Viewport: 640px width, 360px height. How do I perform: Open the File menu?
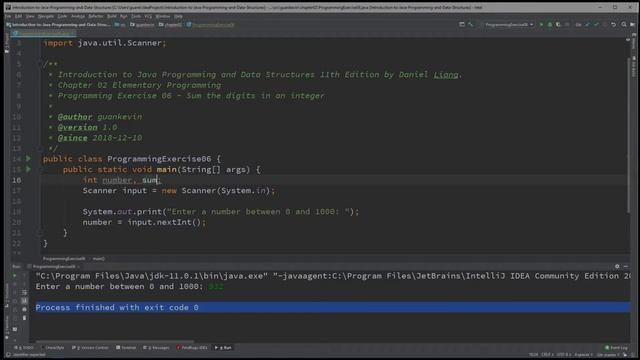point(8,16)
